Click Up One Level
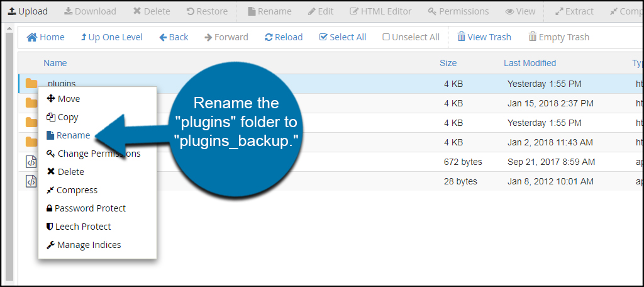This screenshot has height=287, width=644. tap(112, 37)
